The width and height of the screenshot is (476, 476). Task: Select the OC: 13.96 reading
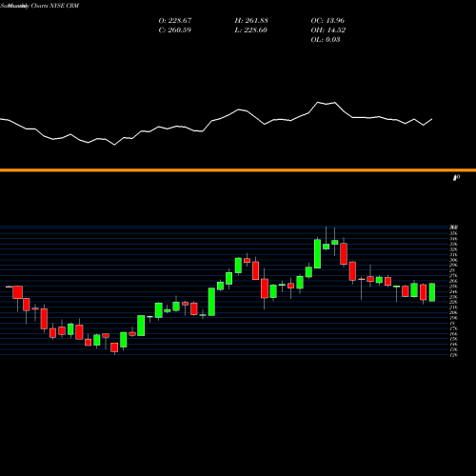click(x=327, y=21)
